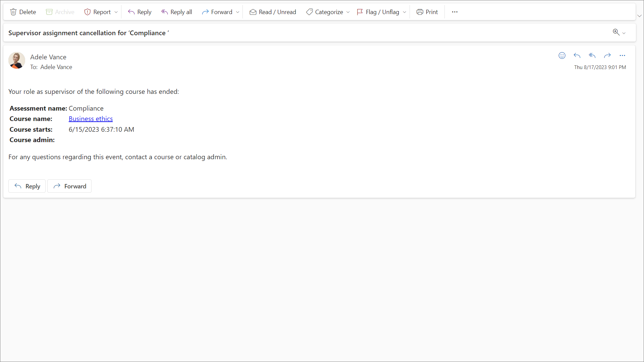644x362 pixels.
Task: Expand the Forward options dropdown arrow
Action: click(x=238, y=12)
